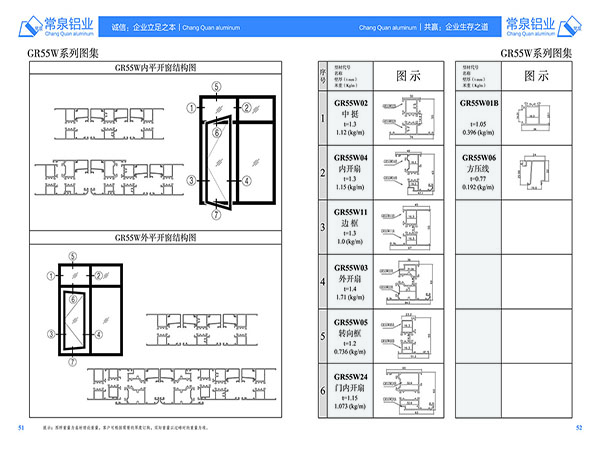Click the profile name '外开扇'

[x=350, y=279]
